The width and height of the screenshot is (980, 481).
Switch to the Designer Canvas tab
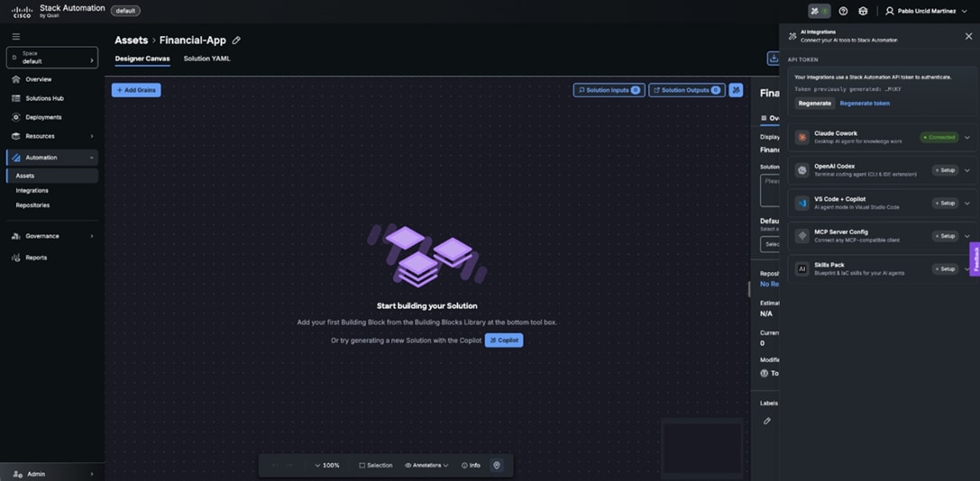(142, 59)
